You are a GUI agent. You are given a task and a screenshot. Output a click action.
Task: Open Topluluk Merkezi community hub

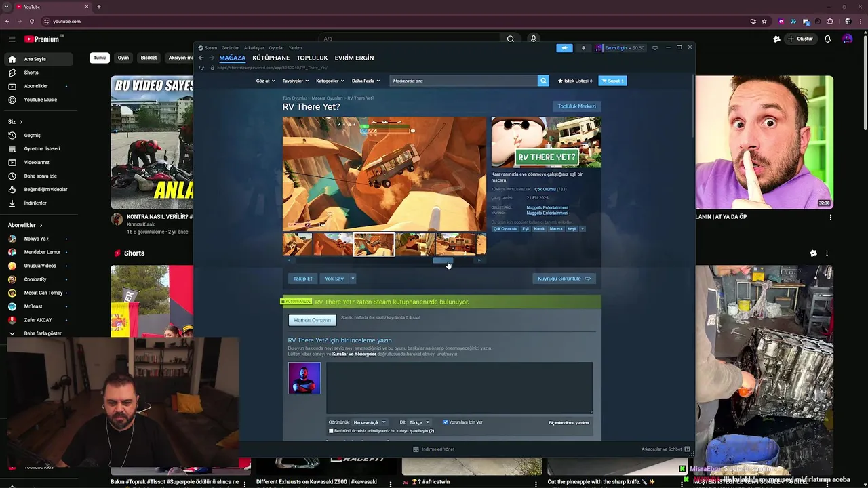point(577,106)
